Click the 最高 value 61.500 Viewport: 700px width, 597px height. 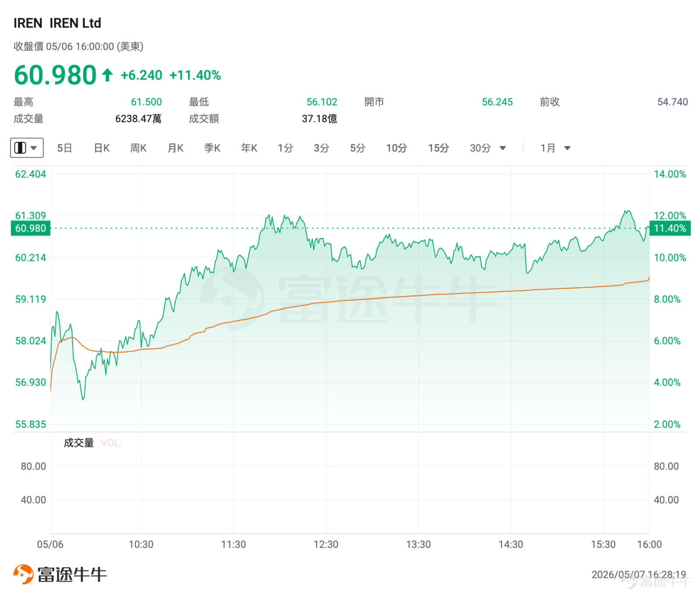coord(147,102)
